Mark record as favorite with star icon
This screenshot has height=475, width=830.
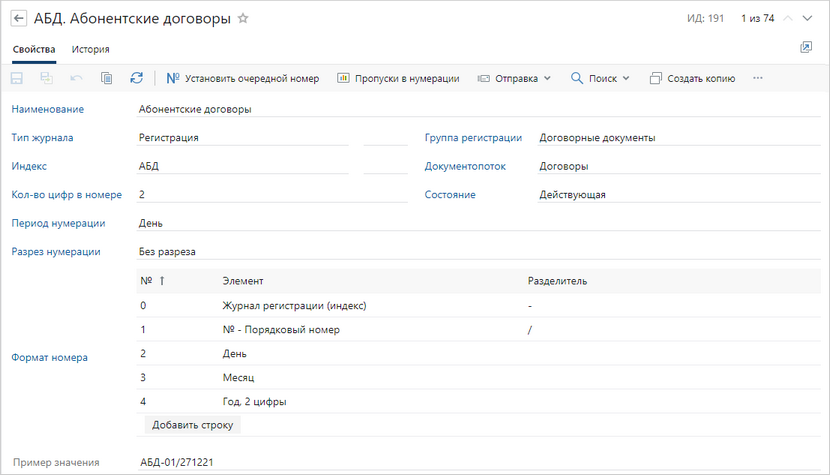coord(243,18)
